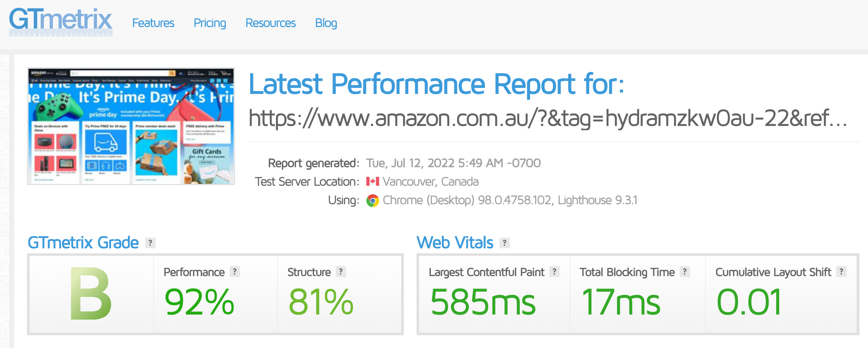
Task: Click the Vancouver, Canada server location
Action: [430, 182]
